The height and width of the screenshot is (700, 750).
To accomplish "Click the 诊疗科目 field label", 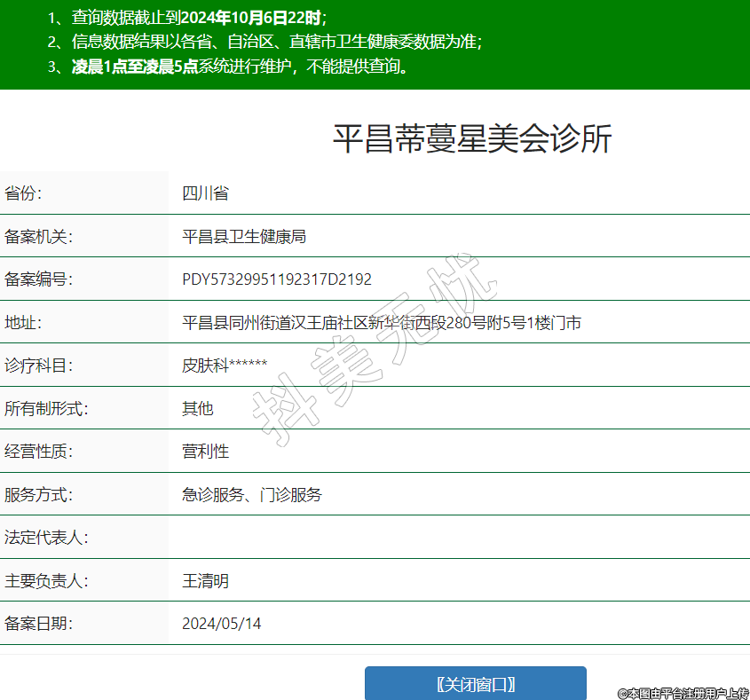I will (x=38, y=366).
